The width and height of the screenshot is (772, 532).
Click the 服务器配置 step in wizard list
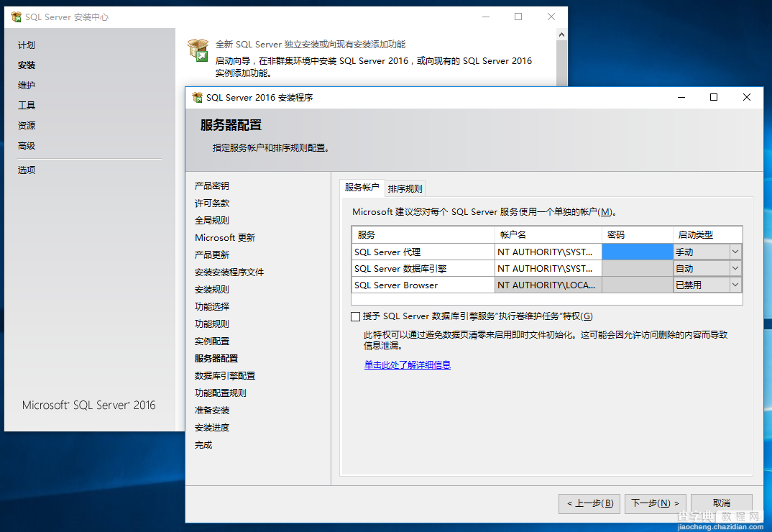click(x=216, y=358)
